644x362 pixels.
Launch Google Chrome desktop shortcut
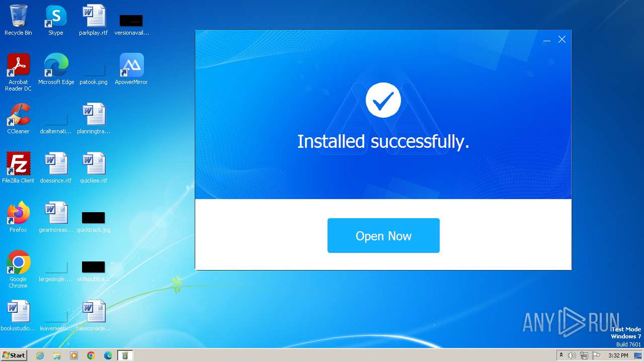pyautogui.click(x=18, y=269)
